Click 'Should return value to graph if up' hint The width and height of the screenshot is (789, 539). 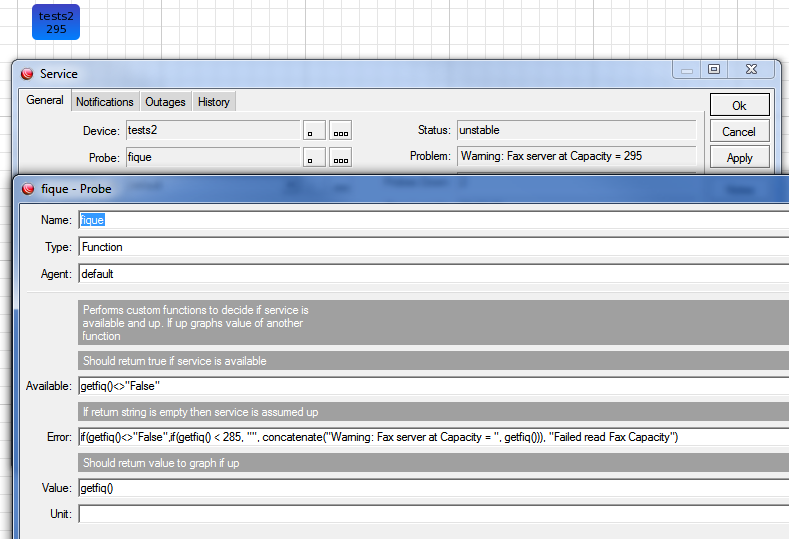161,463
